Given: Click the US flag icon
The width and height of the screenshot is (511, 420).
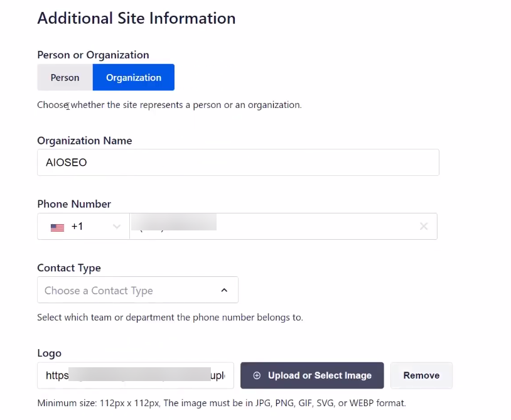Looking at the screenshot, I should pyautogui.click(x=57, y=227).
